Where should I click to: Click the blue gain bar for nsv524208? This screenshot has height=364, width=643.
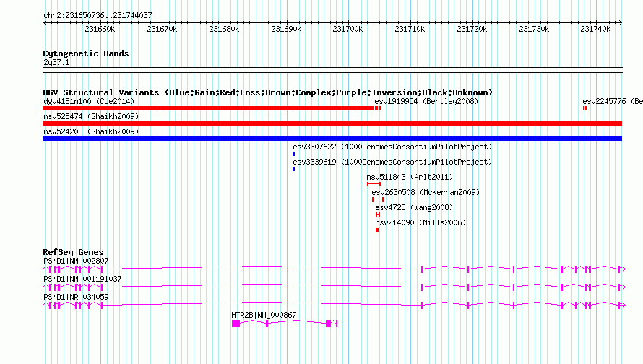tap(332, 139)
